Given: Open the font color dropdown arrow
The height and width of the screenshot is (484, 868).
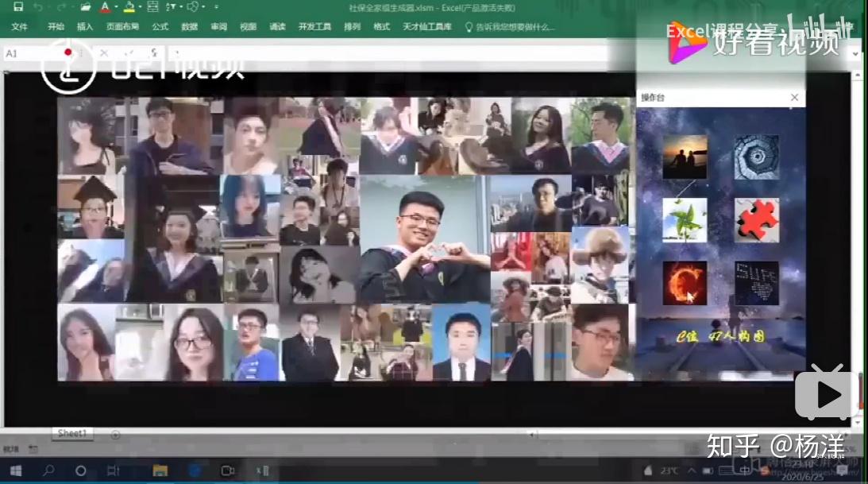Looking at the screenshot, I should [116, 6].
